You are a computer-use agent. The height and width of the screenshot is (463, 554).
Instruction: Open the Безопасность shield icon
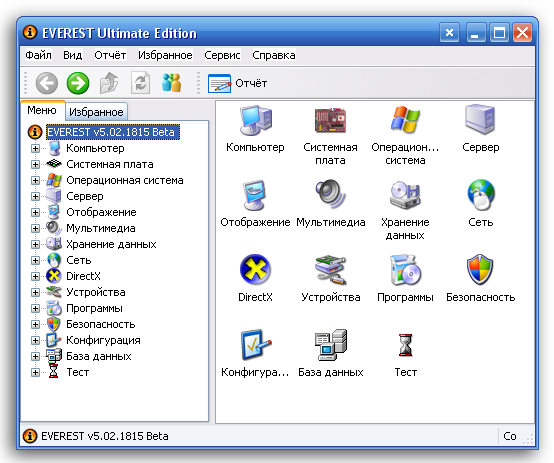[x=480, y=269]
